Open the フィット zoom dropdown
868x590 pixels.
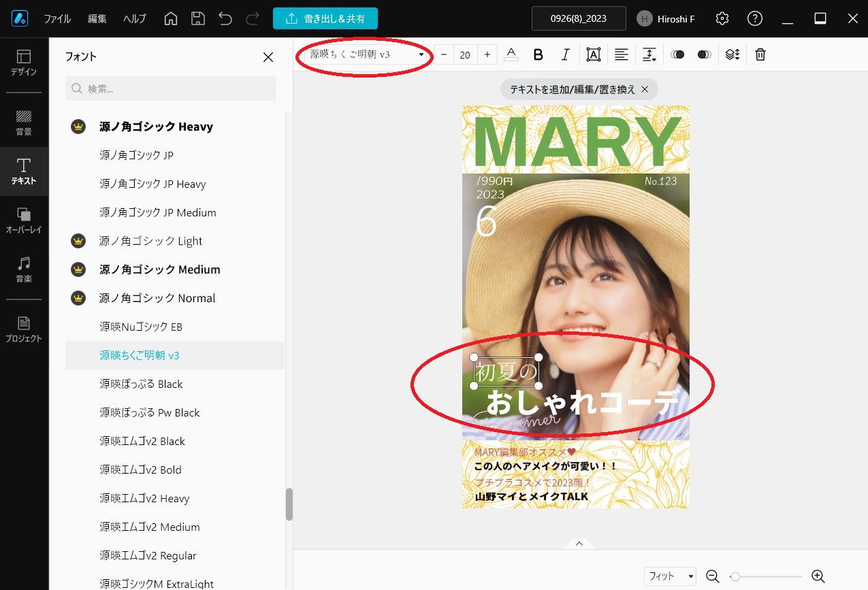click(x=670, y=576)
